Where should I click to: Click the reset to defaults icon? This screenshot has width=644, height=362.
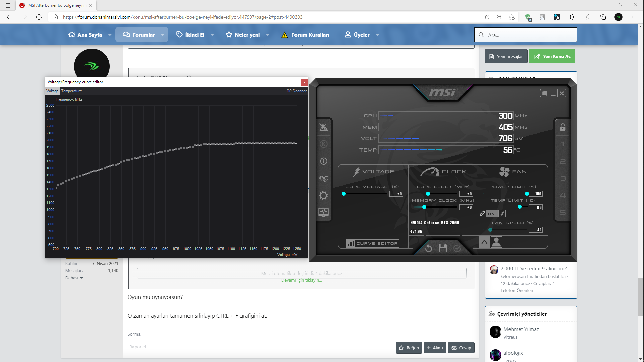(428, 248)
